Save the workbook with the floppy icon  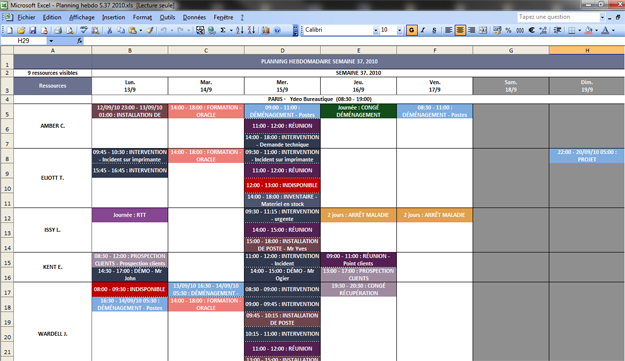pos(33,30)
